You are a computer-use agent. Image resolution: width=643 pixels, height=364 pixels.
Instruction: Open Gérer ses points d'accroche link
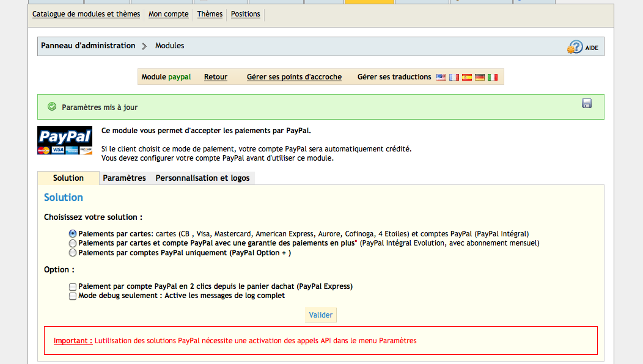pos(294,77)
